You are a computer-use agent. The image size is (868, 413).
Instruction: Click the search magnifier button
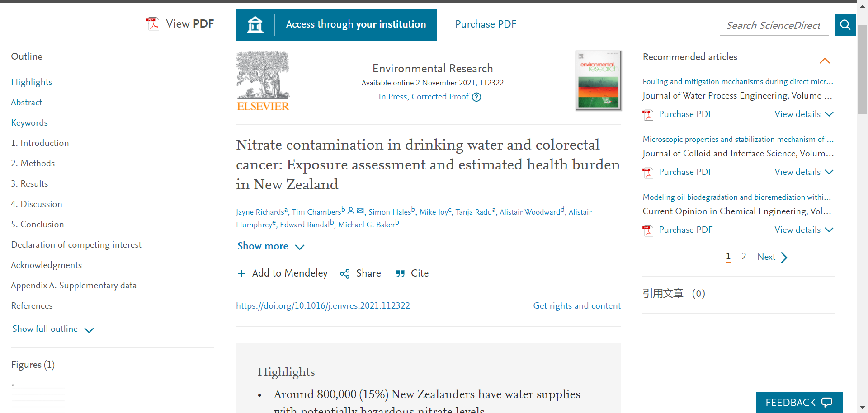845,25
